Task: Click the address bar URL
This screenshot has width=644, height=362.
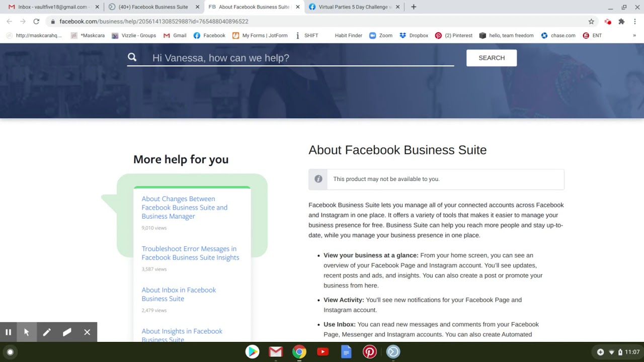Action: pos(154,22)
